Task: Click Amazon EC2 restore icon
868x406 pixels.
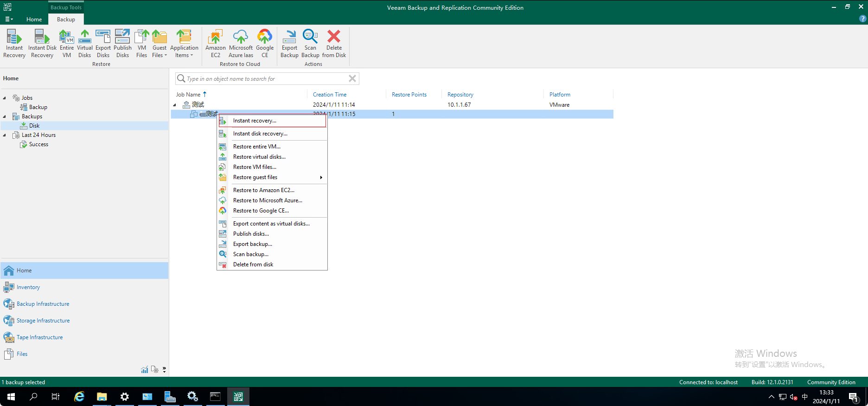Action: tap(216, 44)
